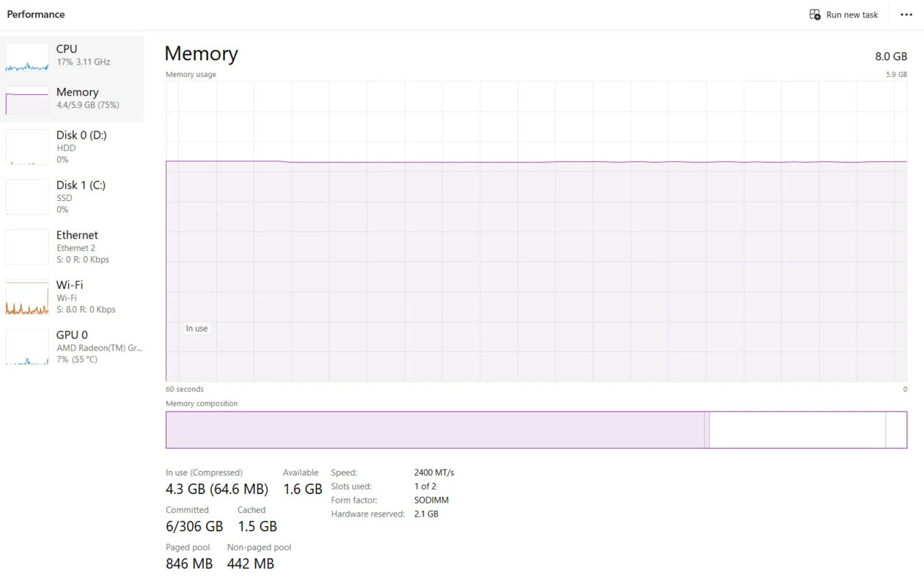This screenshot has width=924, height=587.
Task: Select the GPU 0 usage graph thumbnail
Action: (27, 346)
